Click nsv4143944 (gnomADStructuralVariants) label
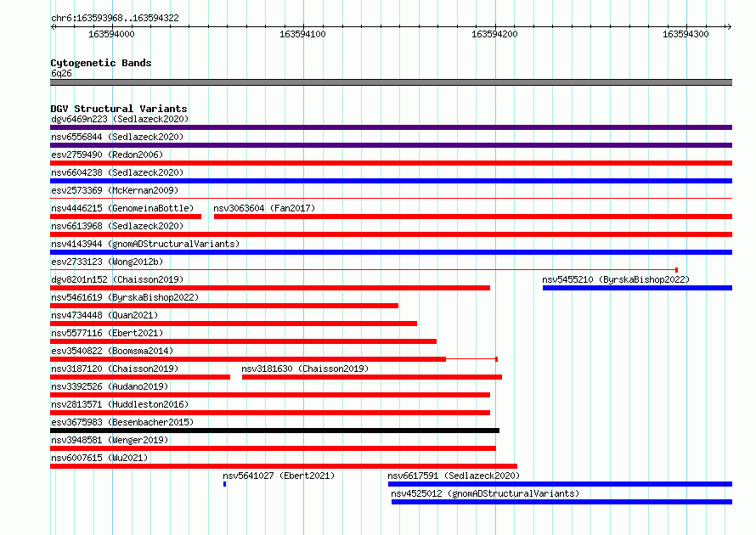Screen dimensions: 756x535 tap(145, 244)
